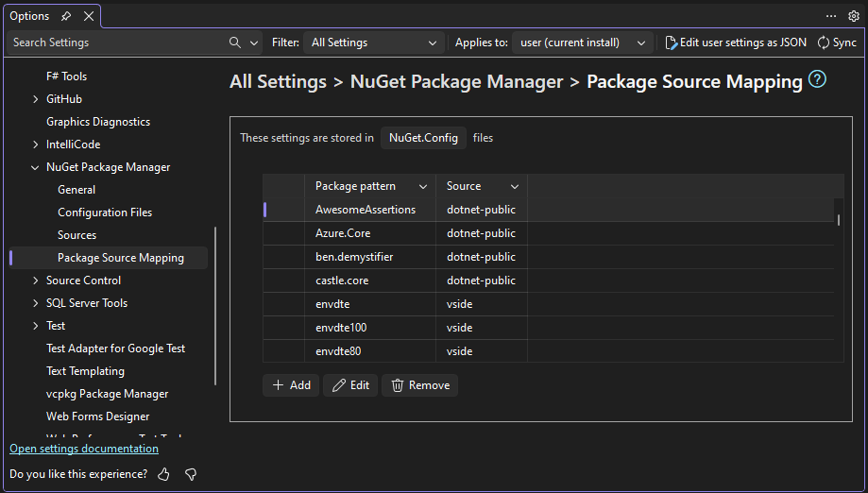Open settings documentation link

(84, 449)
